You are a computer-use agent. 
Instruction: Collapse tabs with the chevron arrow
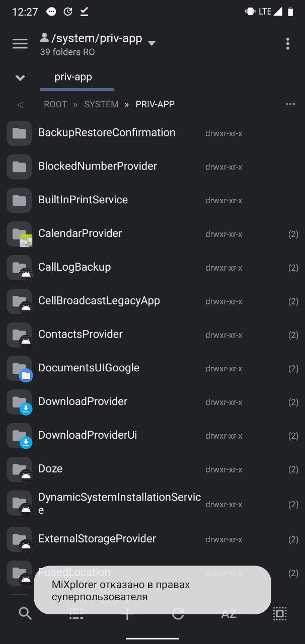pos(20,77)
